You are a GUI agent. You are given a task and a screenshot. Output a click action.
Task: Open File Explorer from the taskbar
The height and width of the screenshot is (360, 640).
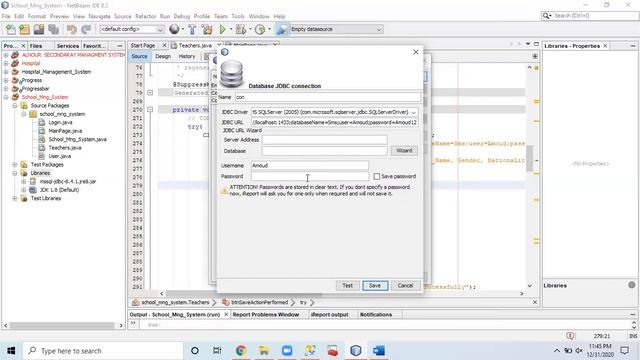[x=264, y=351]
